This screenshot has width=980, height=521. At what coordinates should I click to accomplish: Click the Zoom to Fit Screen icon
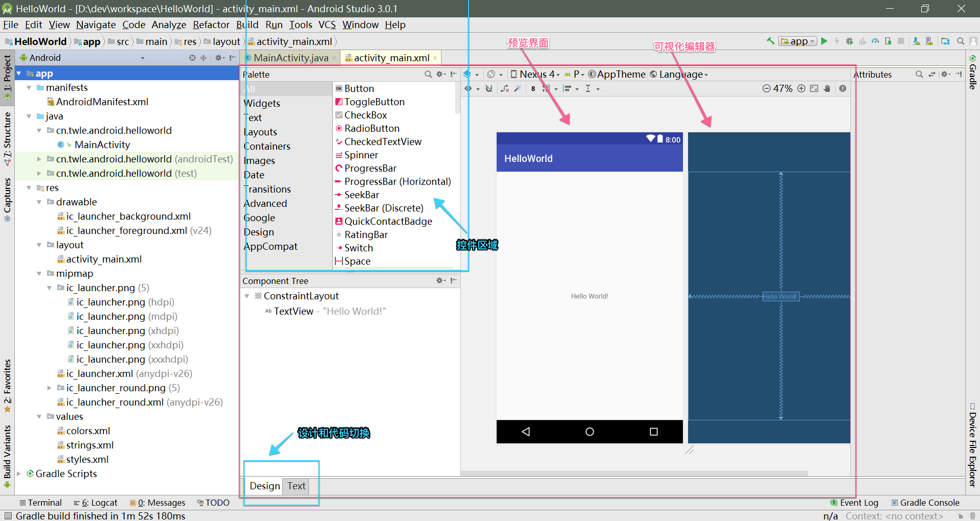tap(814, 88)
